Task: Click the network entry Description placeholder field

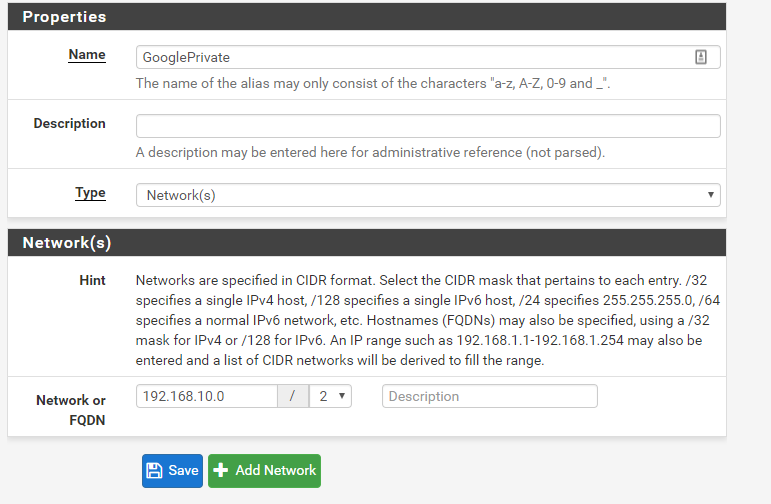Action: 490,396
